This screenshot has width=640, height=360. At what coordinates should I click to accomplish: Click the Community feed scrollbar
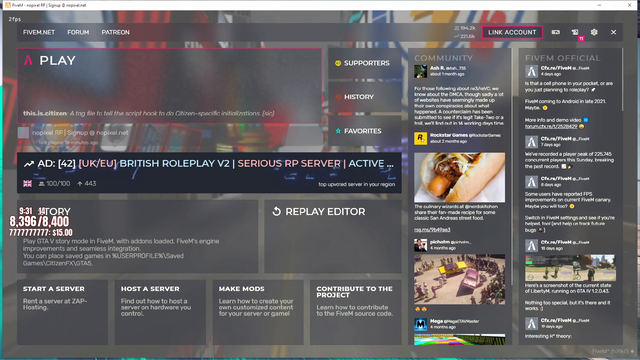pos(511,167)
